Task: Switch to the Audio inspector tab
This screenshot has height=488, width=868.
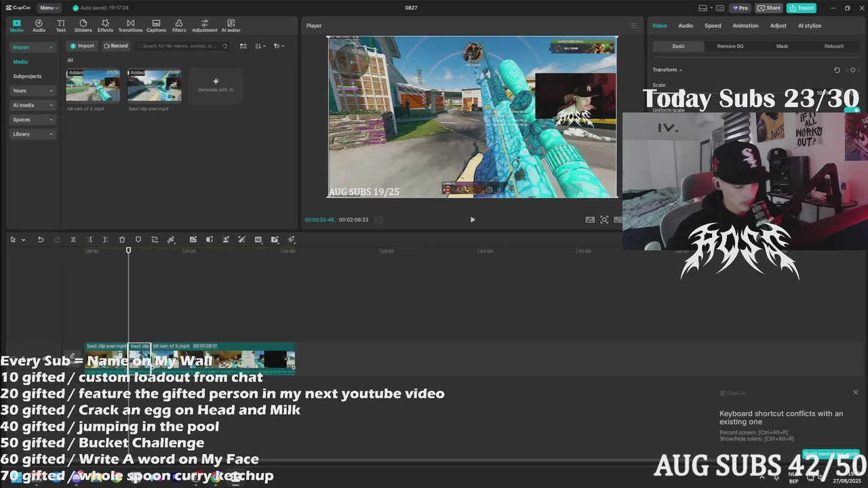Action: [686, 26]
